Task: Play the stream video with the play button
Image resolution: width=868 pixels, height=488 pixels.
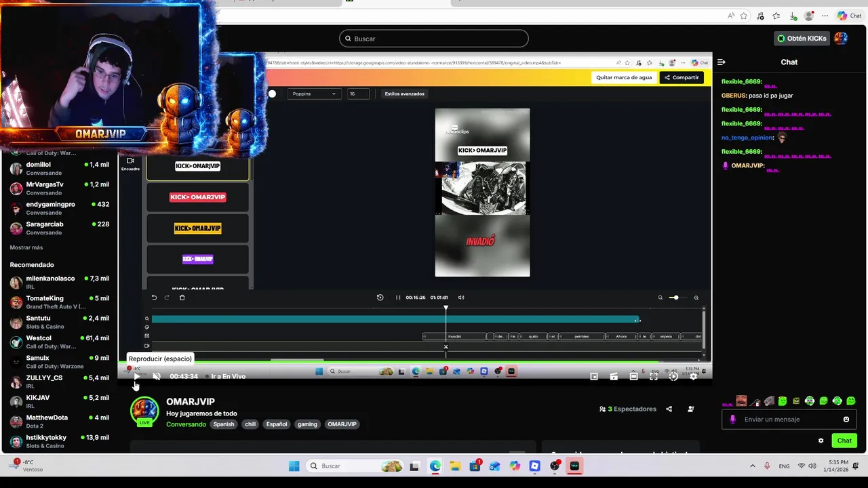Action: [x=136, y=376]
